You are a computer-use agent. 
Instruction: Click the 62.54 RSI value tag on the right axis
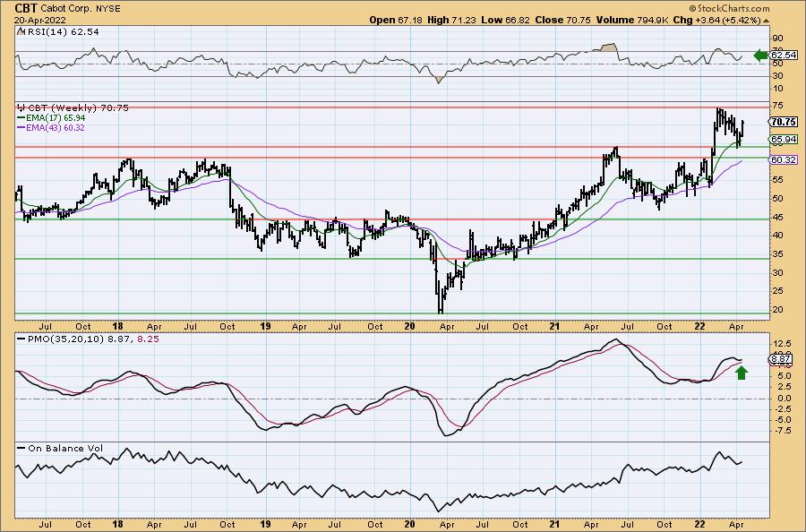[x=784, y=55]
